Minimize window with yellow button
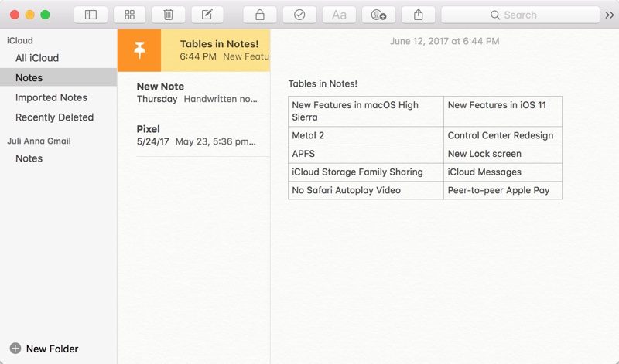 click(30, 15)
